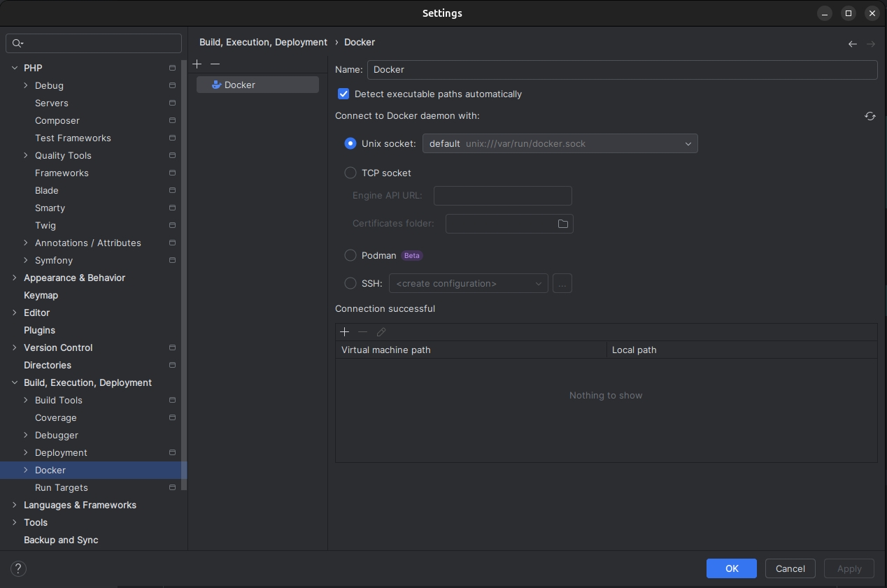Select the TCP socket radio option
887x588 pixels.
(x=350, y=173)
